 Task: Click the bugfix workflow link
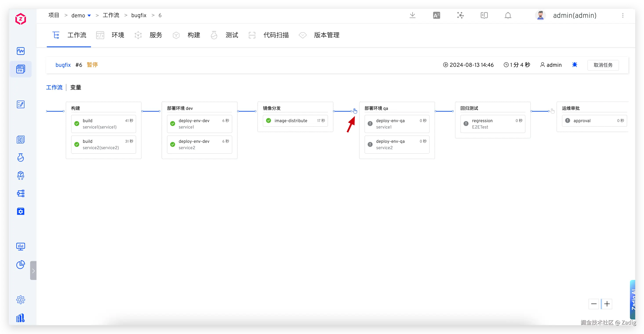pyautogui.click(x=63, y=65)
